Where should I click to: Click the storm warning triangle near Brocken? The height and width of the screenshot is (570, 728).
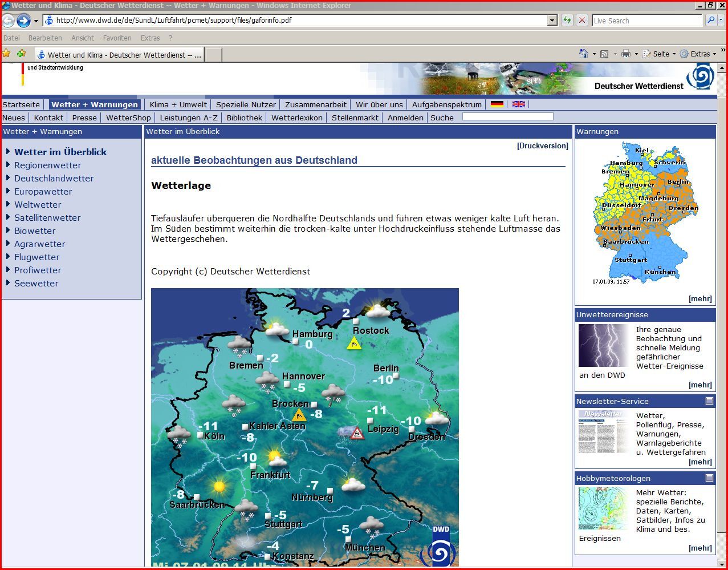[x=299, y=415]
